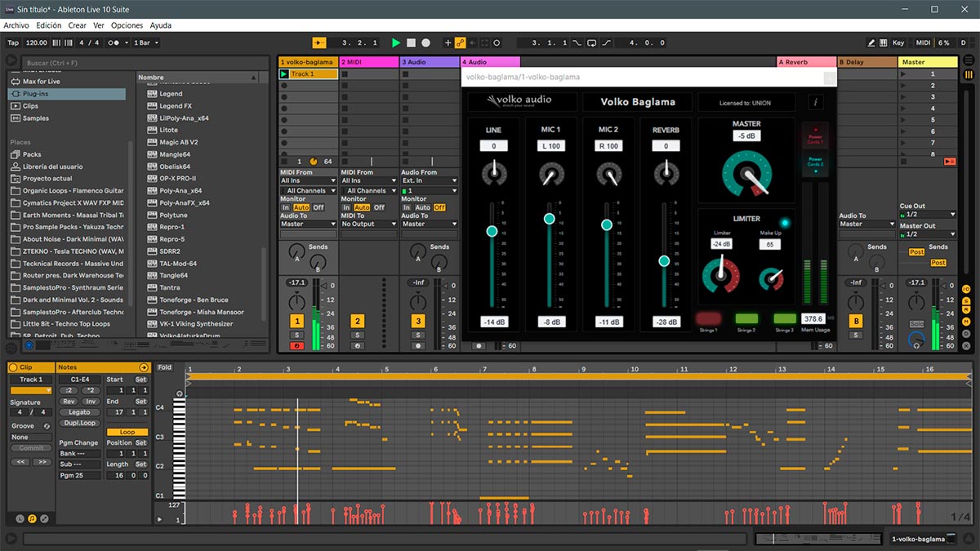Open the Ver menu
Viewport: 980px width, 551px height.
pyautogui.click(x=98, y=25)
